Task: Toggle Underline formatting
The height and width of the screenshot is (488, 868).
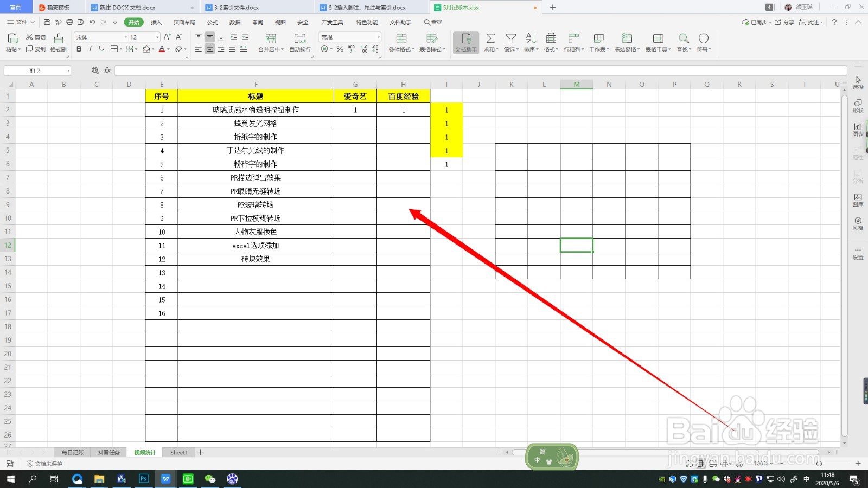Action: click(101, 49)
